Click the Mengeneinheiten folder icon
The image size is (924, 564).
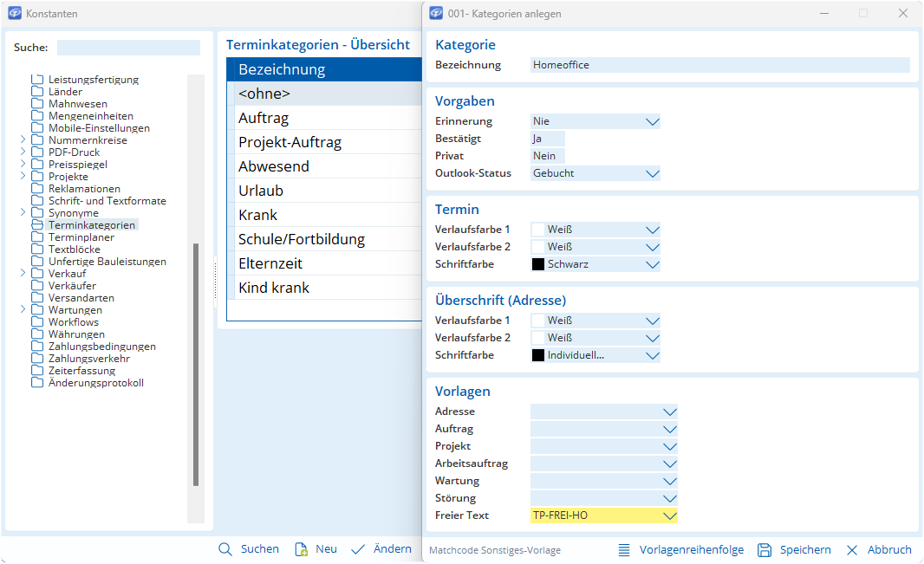pyautogui.click(x=37, y=116)
